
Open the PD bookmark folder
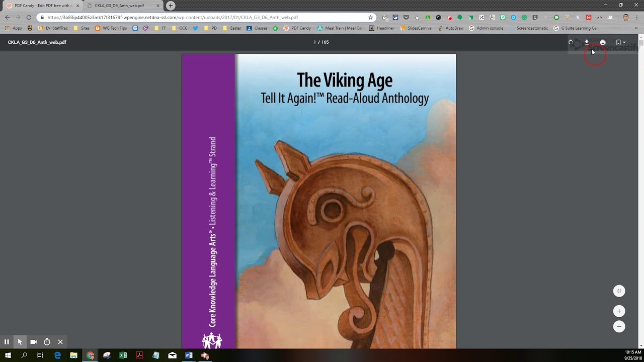point(210,28)
